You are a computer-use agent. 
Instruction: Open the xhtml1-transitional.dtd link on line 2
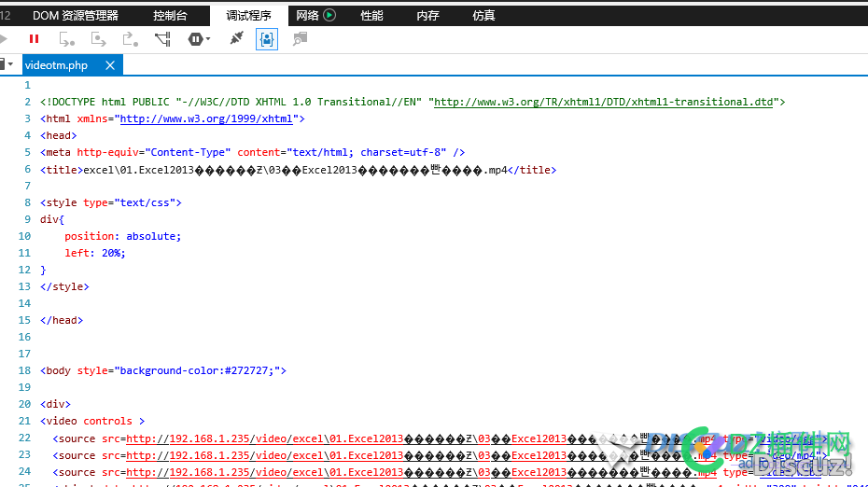point(603,102)
